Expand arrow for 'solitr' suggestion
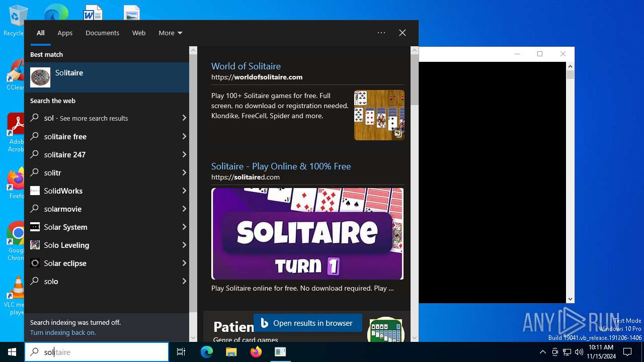The image size is (644, 362). (x=184, y=172)
